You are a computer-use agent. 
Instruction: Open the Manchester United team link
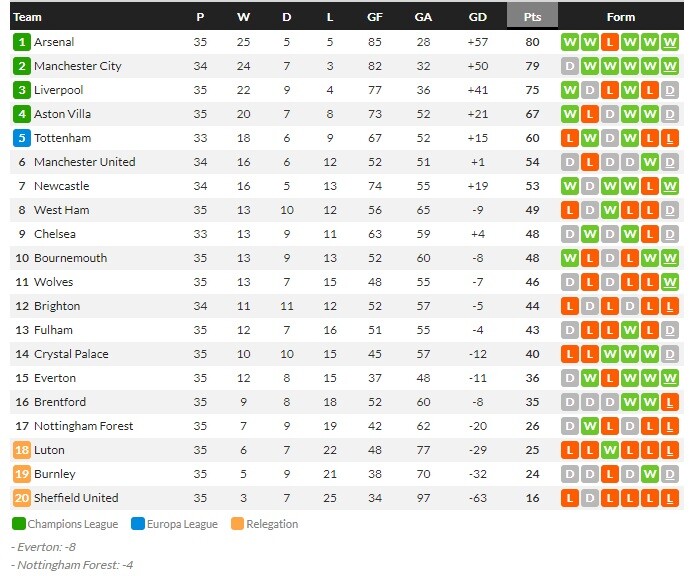84,162
